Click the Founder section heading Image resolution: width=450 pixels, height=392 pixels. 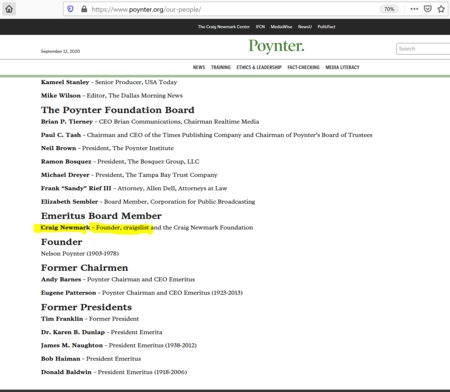[62, 242]
